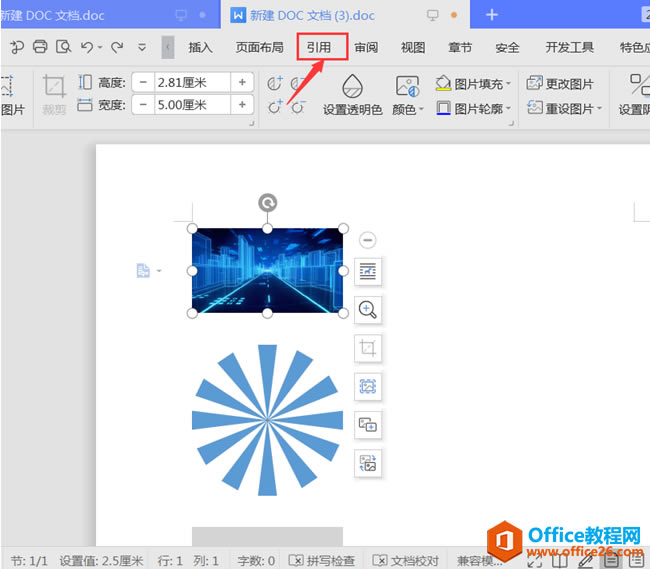Click the screen icon on the active document tab

[x=433, y=15]
